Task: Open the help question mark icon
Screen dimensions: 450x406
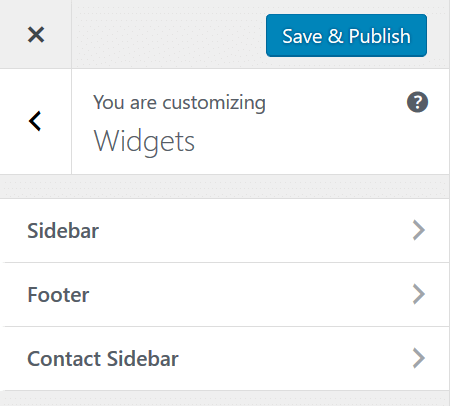Action: click(x=417, y=102)
